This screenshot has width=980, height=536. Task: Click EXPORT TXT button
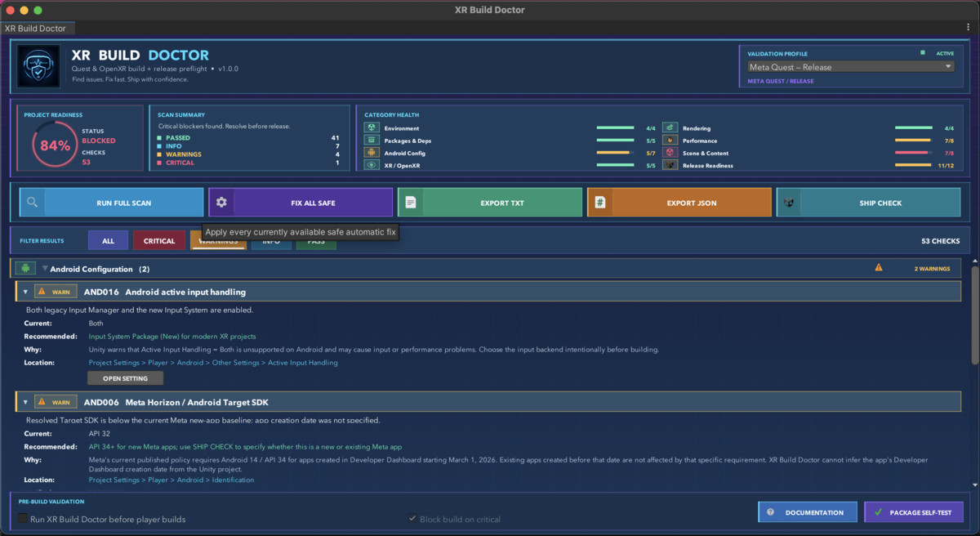tap(490, 203)
